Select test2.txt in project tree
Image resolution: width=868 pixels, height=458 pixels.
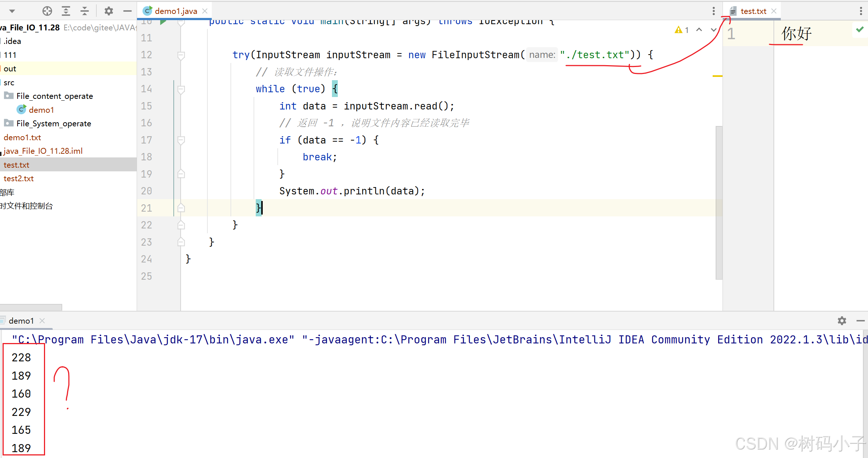click(x=19, y=178)
